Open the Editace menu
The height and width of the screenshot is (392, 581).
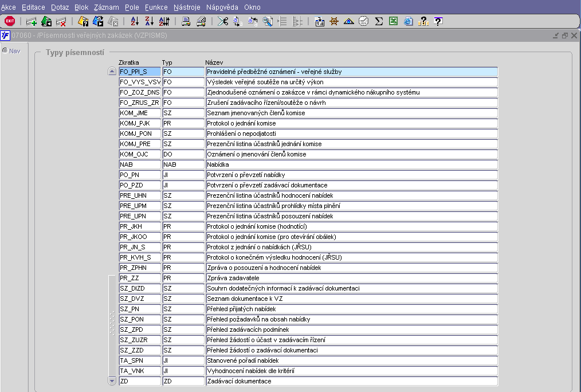(33, 7)
